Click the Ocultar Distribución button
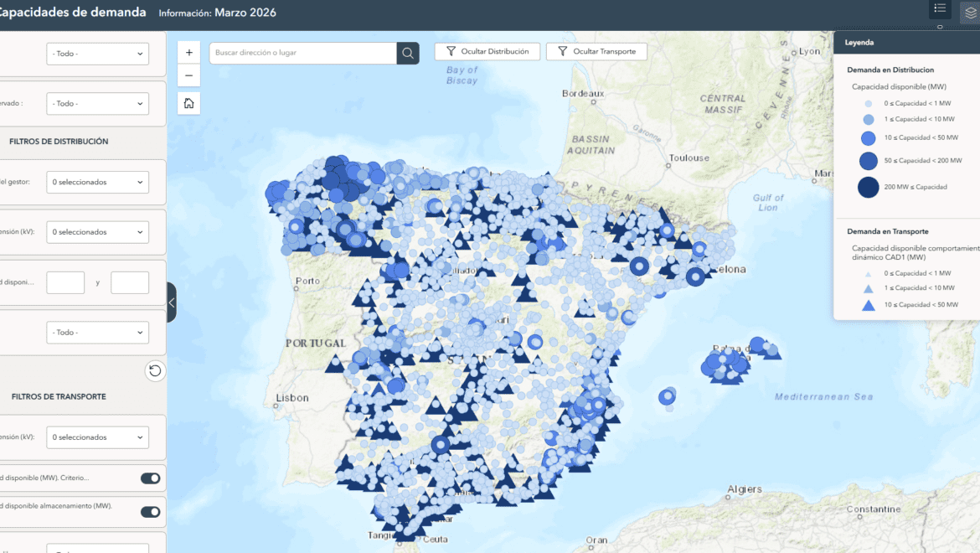Screen dimensions: 980x553 [x=487, y=52]
